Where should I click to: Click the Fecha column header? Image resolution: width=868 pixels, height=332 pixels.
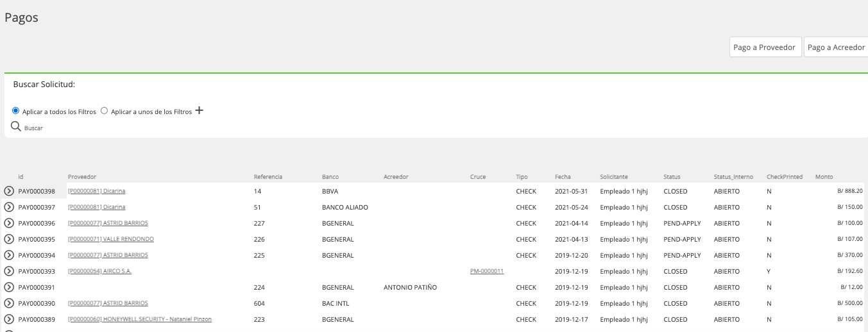point(563,177)
